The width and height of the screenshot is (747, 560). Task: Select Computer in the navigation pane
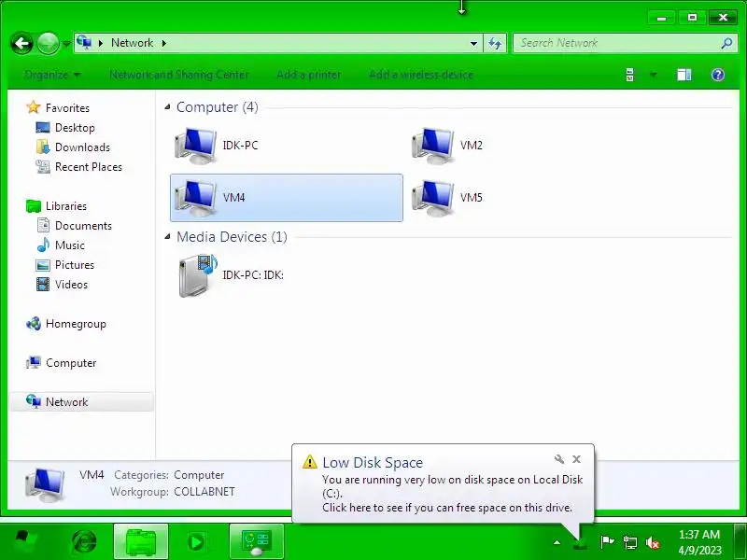pyautogui.click(x=71, y=363)
